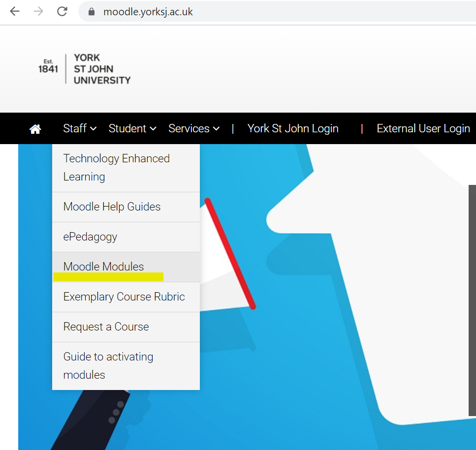Reload the page with refresh icon
This screenshot has height=450, width=476.
pos(62,11)
